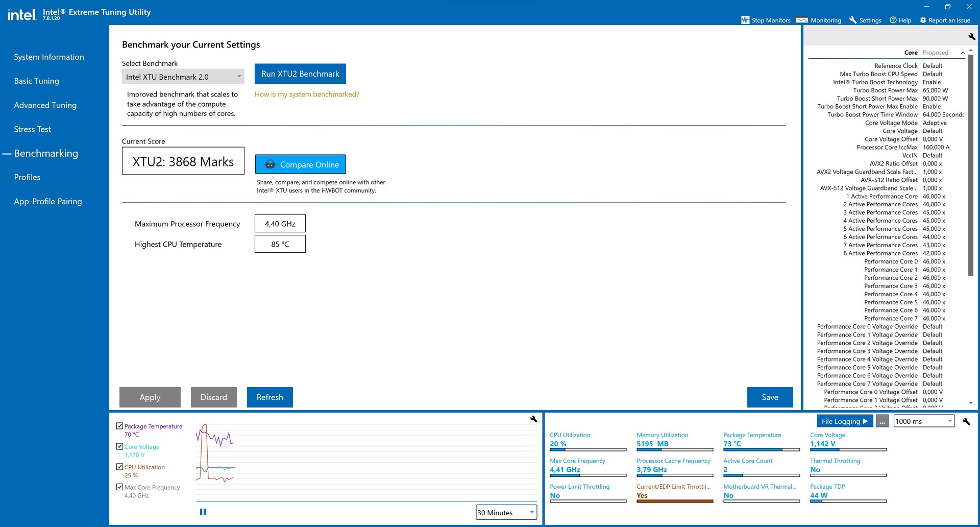
Task: Select Benchmarking in sidebar
Action: pyautogui.click(x=46, y=153)
